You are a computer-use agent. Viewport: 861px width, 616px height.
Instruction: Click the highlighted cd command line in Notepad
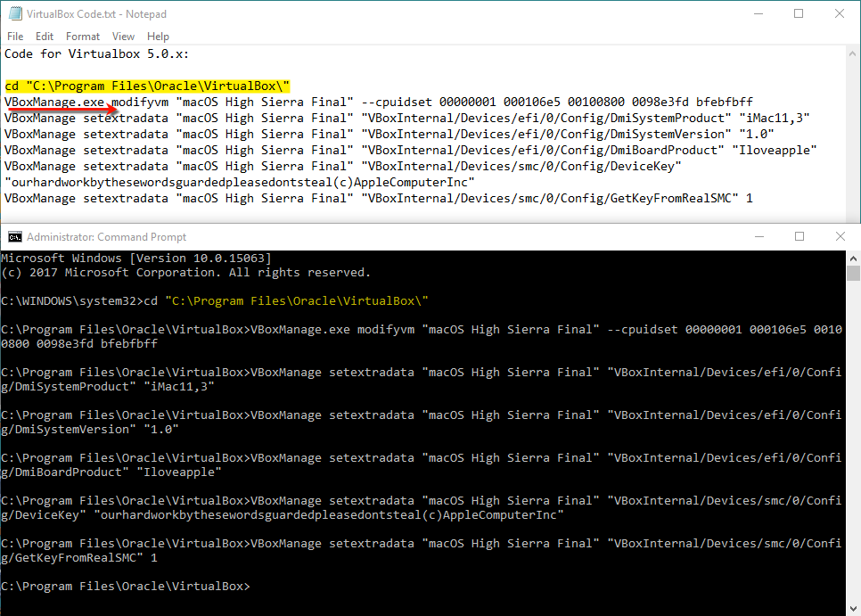(147, 86)
